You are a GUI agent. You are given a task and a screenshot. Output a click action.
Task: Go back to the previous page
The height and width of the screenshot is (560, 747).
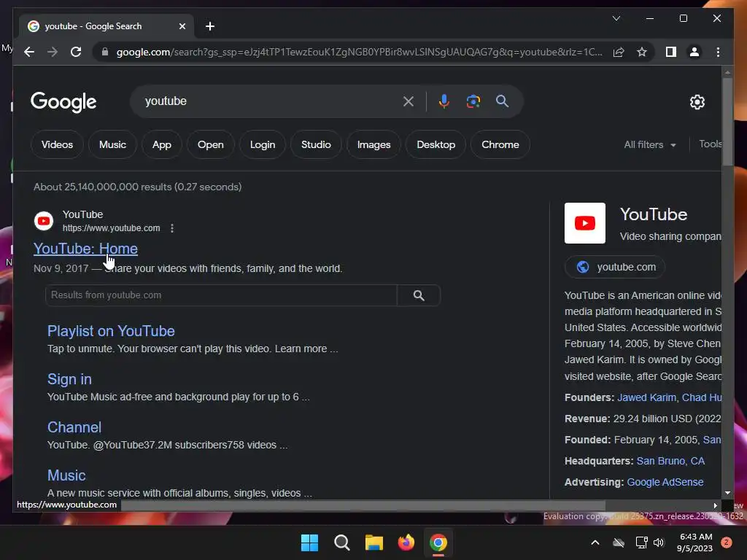tap(29, 52)
